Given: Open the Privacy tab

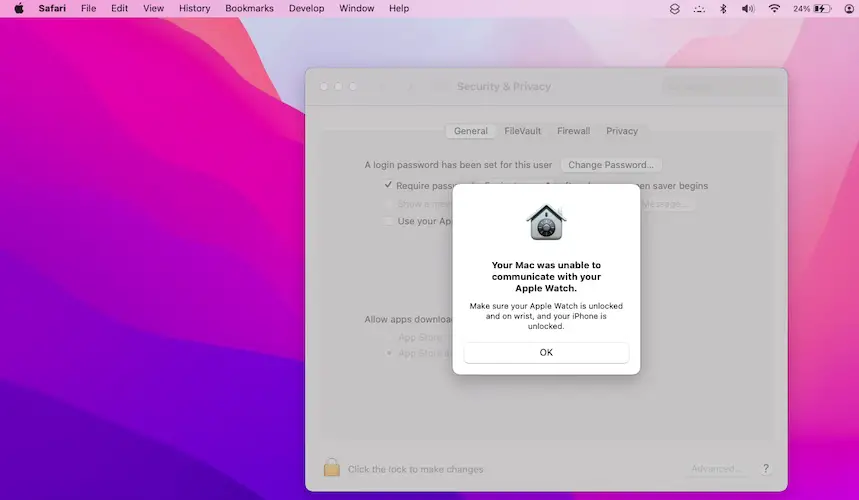Looking at the screenshot, I should tap(621, 131).
